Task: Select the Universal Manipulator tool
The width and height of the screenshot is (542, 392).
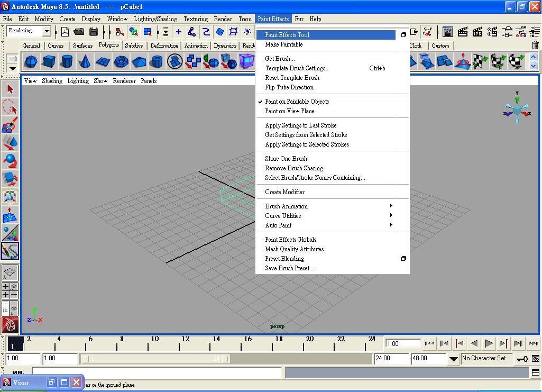Action: click(10, 197)
